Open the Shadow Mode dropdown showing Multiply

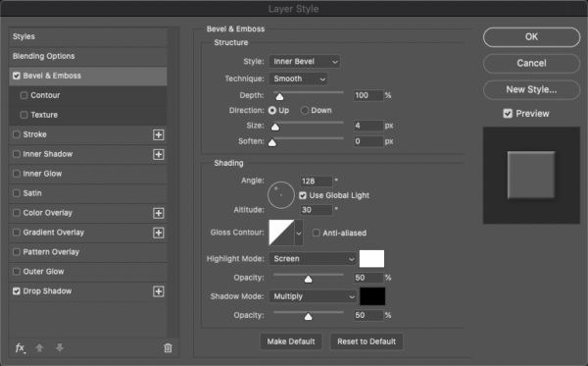point(313,296)
